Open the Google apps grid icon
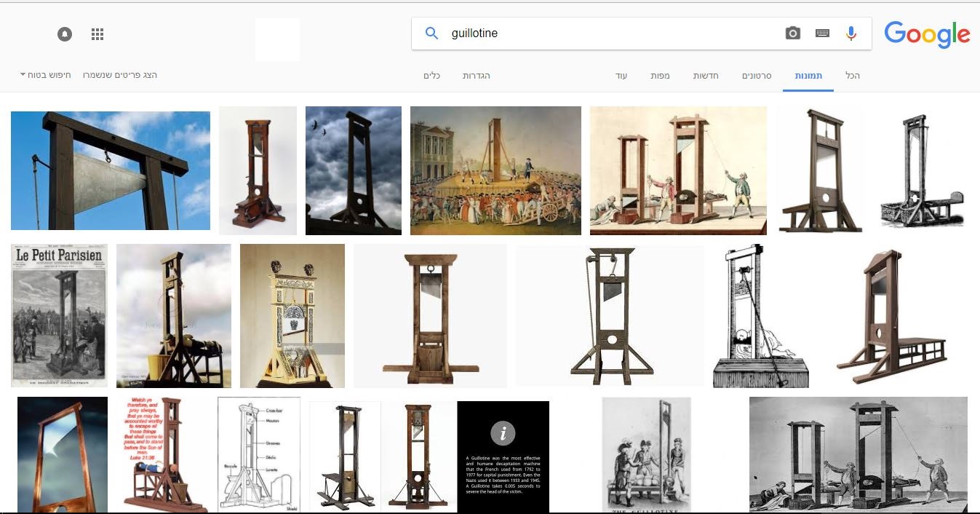 point(97,34)
